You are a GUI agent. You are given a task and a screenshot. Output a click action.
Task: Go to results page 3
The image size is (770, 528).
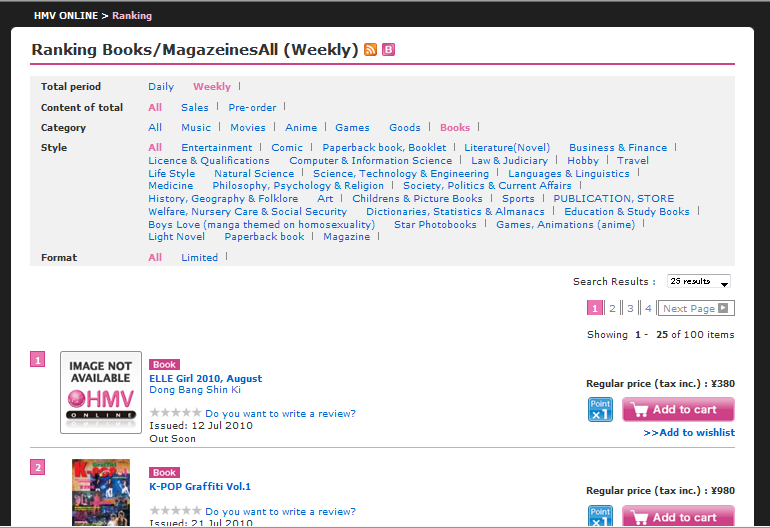pyautogui.click(x=630, y=308)
